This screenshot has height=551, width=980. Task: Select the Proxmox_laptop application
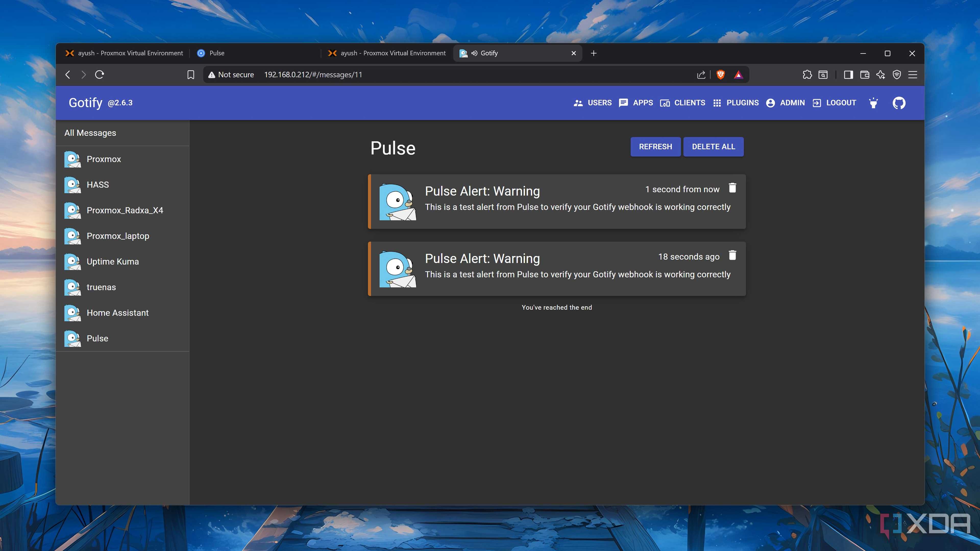point(122,236)
